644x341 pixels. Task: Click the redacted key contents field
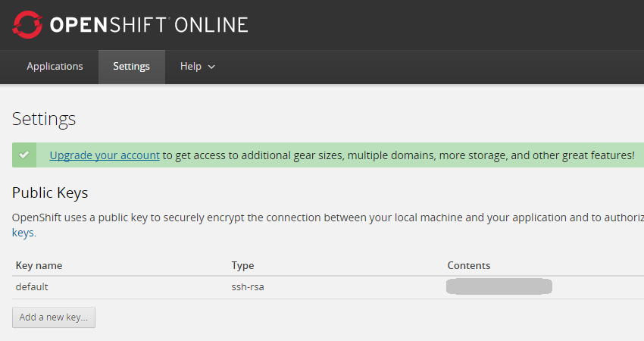tap(499, 286)
